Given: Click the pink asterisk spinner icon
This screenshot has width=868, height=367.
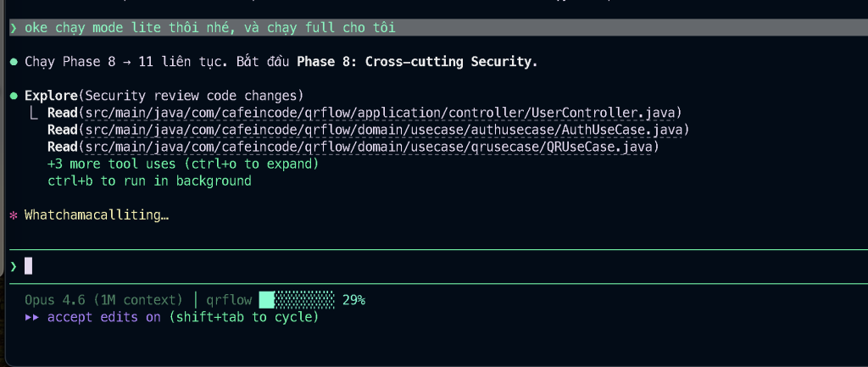Looking at the screenshot, I should coord(13,215).
